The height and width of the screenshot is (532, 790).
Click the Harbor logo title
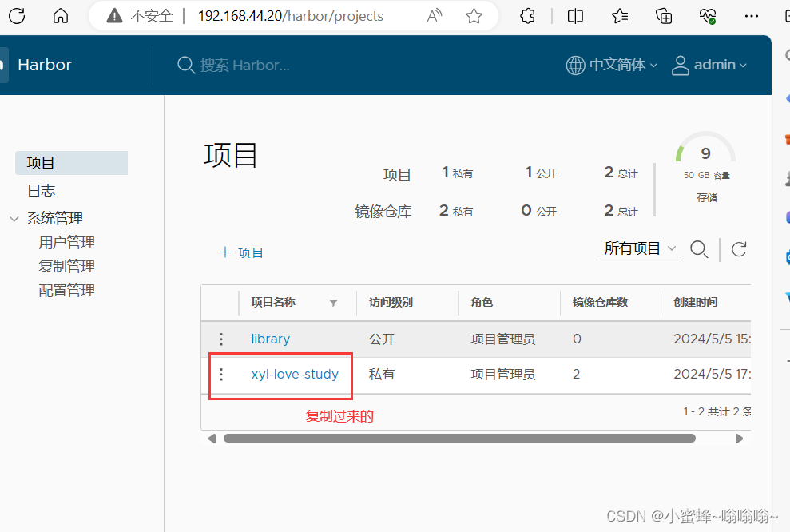coord(45,65)
